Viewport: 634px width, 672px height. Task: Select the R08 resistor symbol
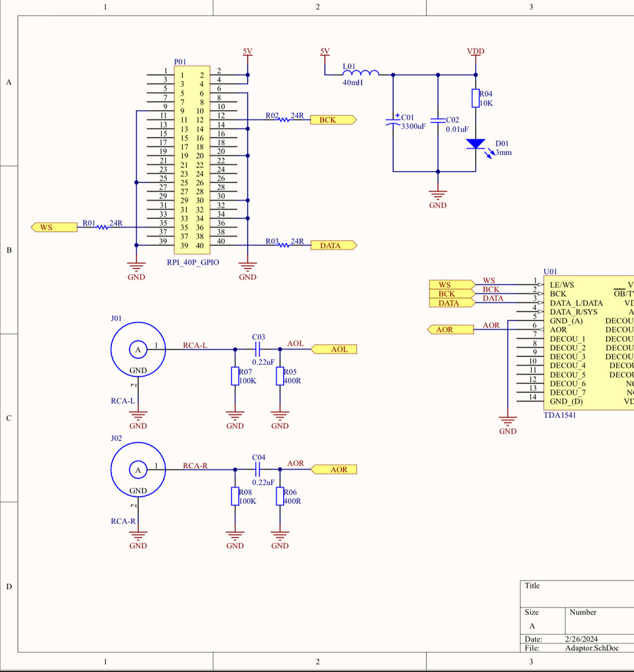(235, 497)
